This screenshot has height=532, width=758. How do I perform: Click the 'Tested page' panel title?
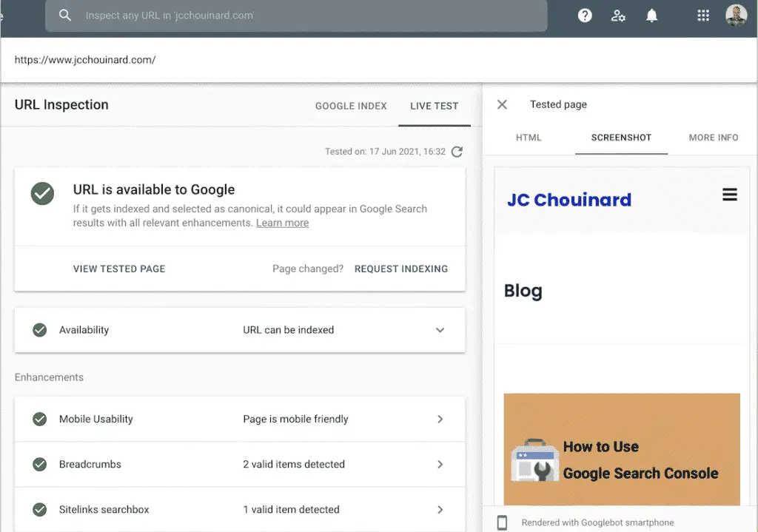click(x=558, y=104)
